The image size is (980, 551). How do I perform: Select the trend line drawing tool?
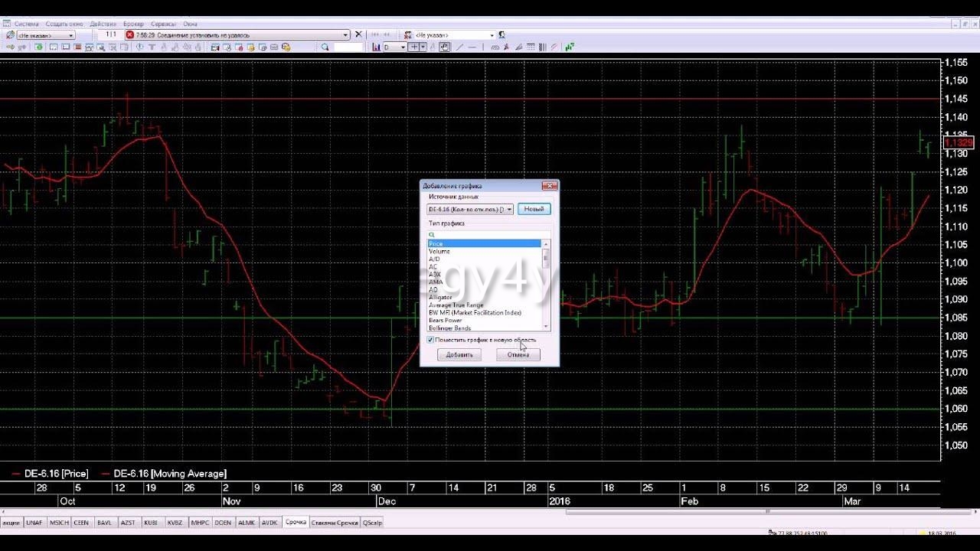(459, 47)
